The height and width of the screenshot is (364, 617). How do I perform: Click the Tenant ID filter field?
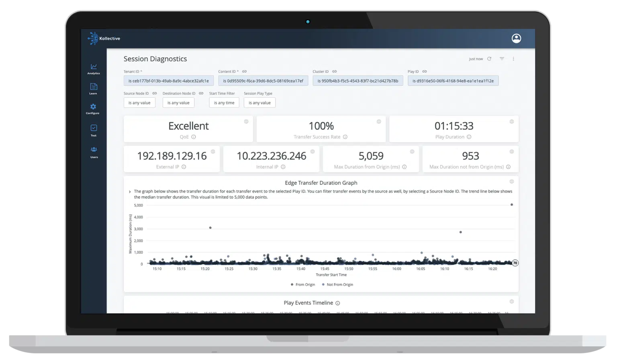point(169,81)
